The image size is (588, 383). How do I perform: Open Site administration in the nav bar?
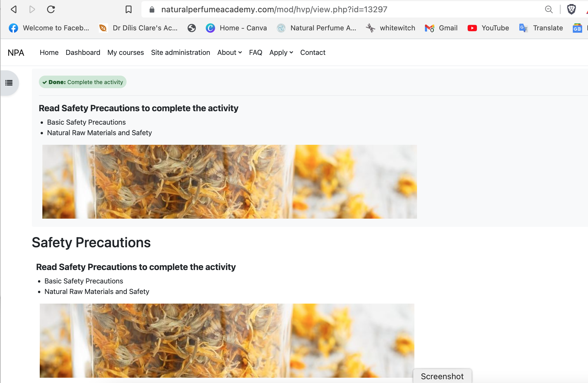[181, 53]
